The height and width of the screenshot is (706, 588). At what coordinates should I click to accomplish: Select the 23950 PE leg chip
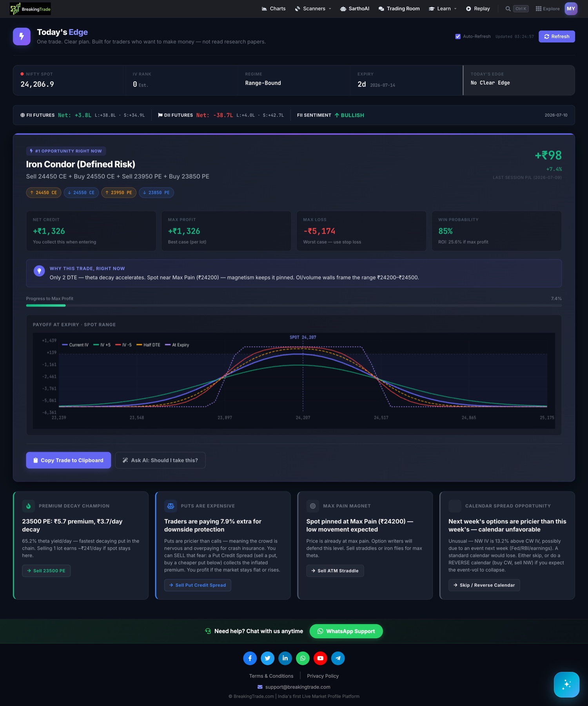coord(119,192)
